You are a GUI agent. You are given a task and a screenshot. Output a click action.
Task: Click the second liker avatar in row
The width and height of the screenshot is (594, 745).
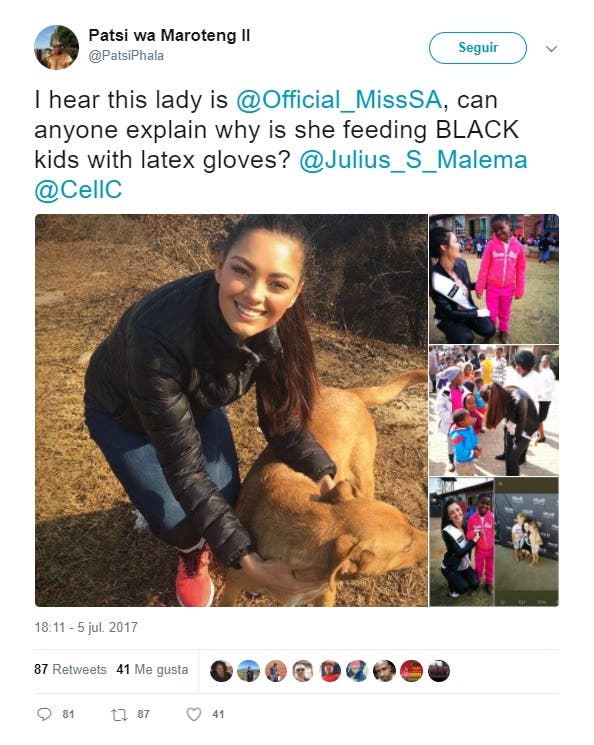[x=249, y=671]
